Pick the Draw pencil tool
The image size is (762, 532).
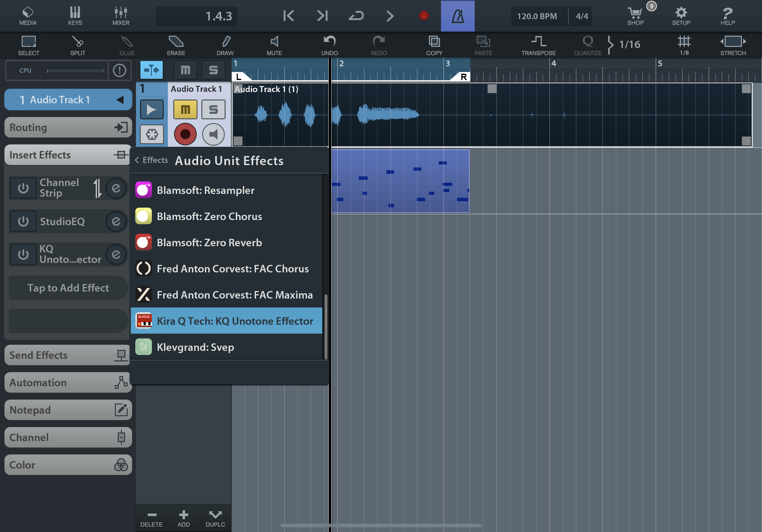pos(225,45)
